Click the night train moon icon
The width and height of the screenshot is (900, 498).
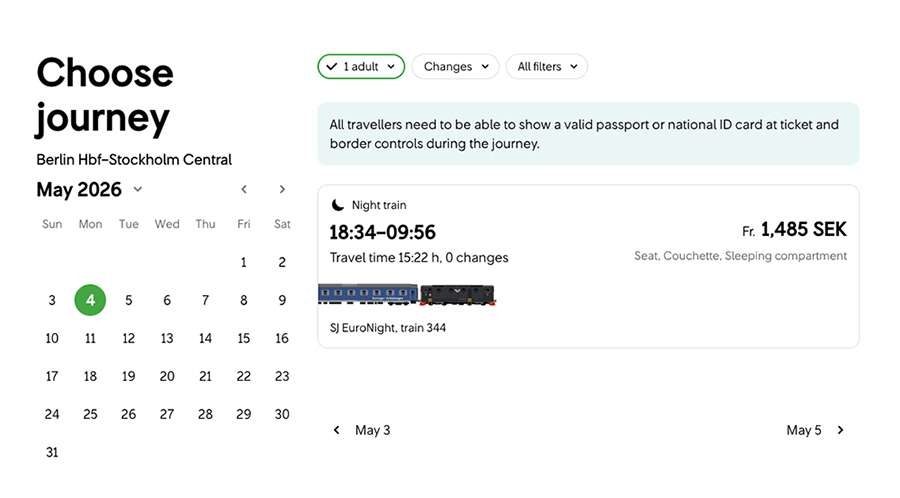point(338,205)
